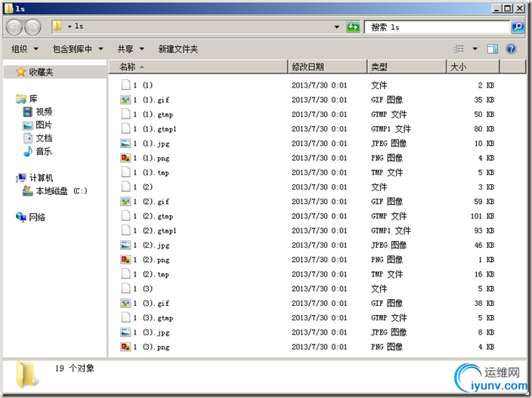The width and height of the screenshot is (532, 398).
Task: Click the 19 个对象 status text
Action: point(75,368)
